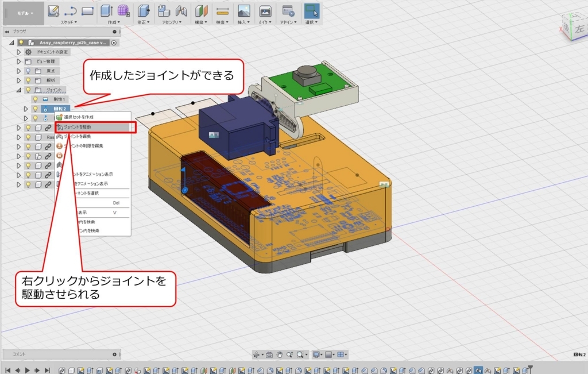588x374 pixels.
Task: Click the Extrude tool icon
Action: [x=106, y=10]
